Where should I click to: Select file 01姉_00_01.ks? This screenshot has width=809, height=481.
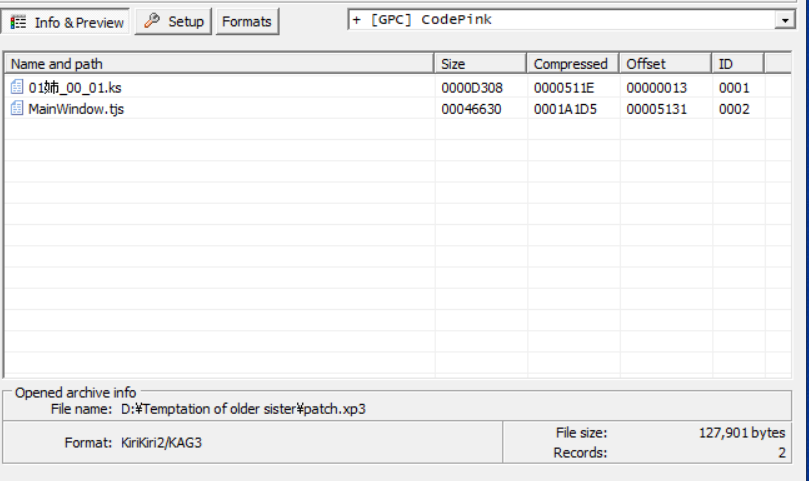point(75,88)
